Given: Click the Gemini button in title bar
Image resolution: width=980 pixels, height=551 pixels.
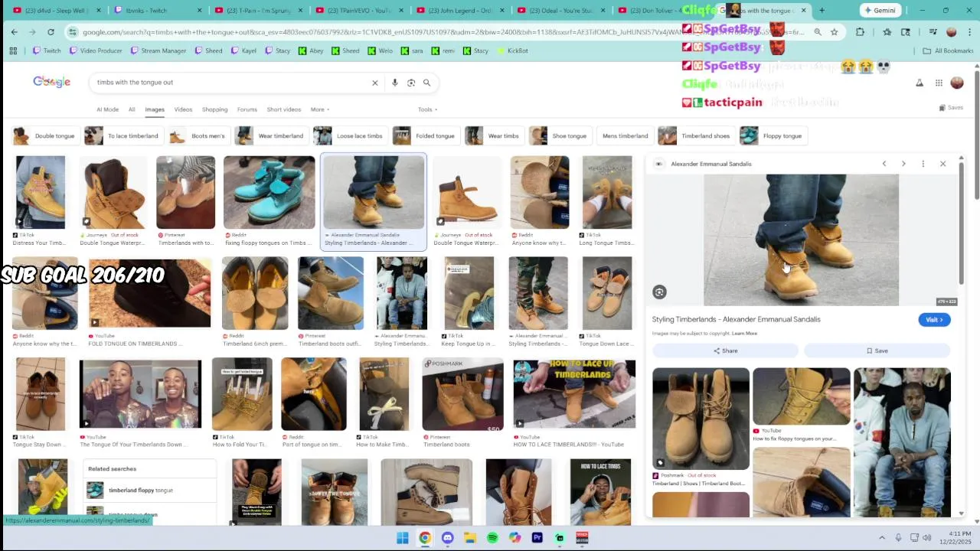Looking at the screenshot, I should (879, 11).
